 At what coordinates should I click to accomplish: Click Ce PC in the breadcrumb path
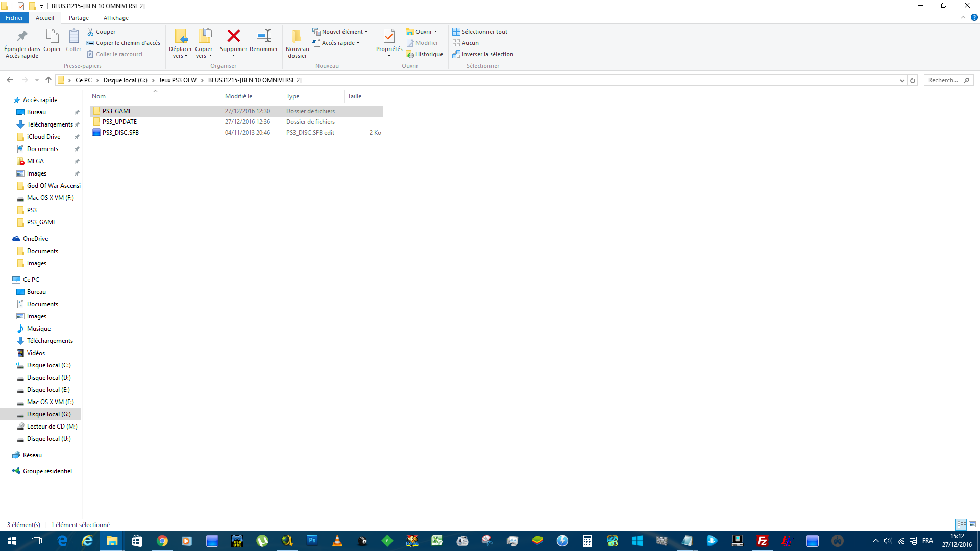[84, 80]
